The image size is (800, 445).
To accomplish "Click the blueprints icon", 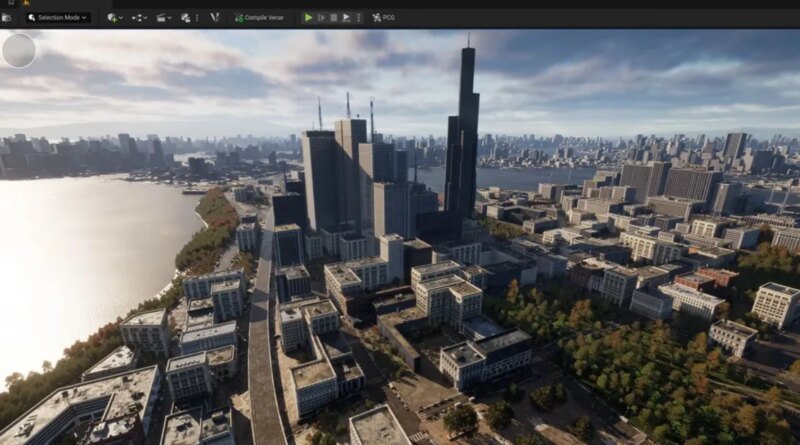I will tap(136, 18).
